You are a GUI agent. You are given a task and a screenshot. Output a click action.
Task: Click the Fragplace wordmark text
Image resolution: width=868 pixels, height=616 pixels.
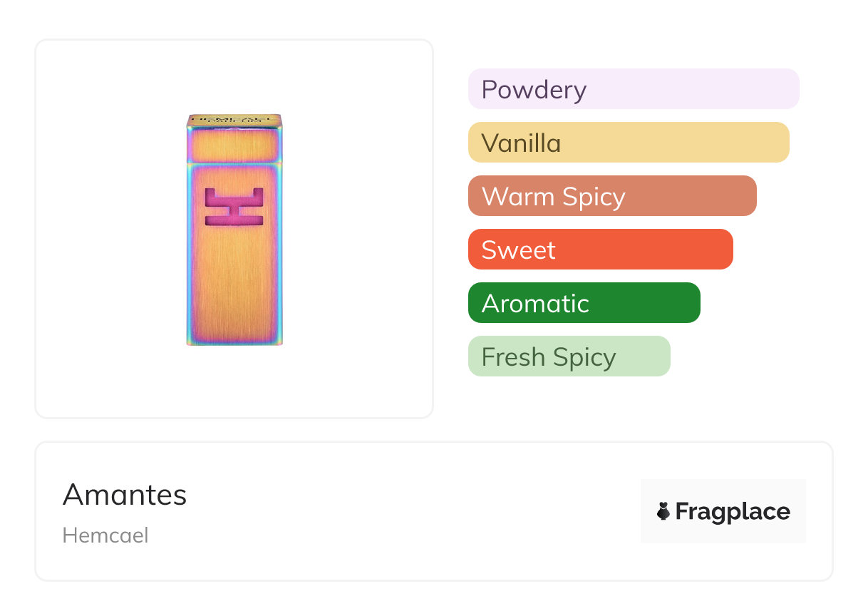[733, 511]
